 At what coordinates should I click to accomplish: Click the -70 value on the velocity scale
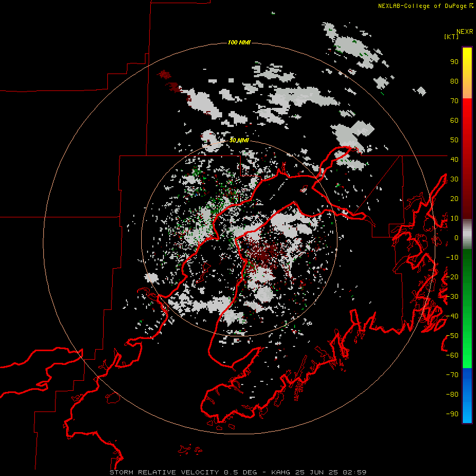(x=452, y=375)
